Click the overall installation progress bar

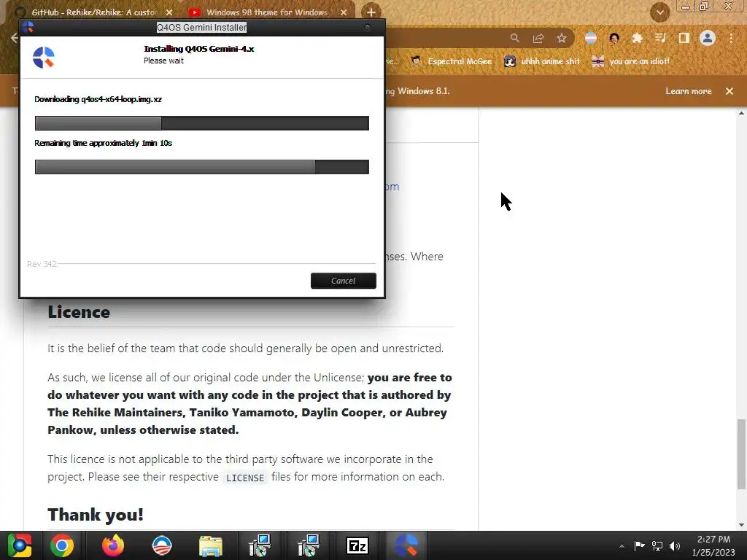(201, 167)
